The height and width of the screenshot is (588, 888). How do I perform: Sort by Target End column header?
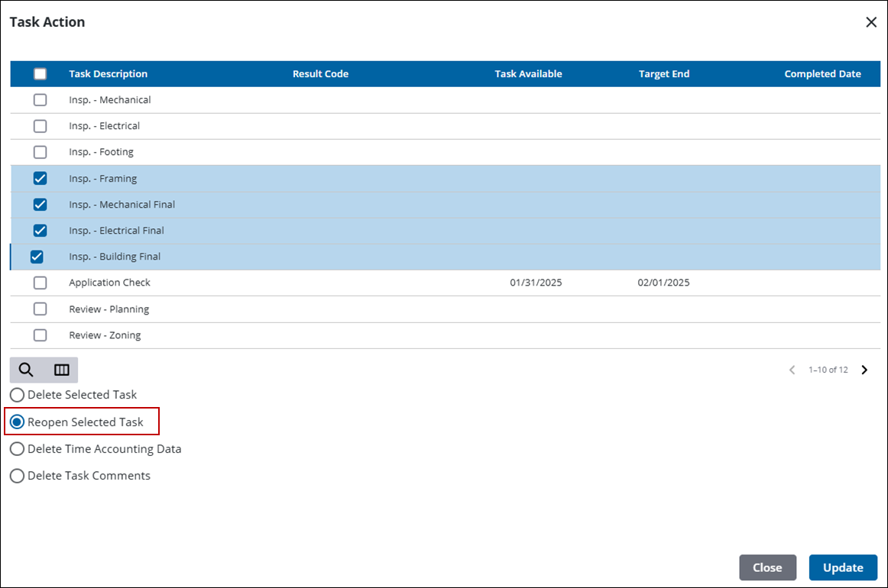pyautogui.click(x=663, y=74)
